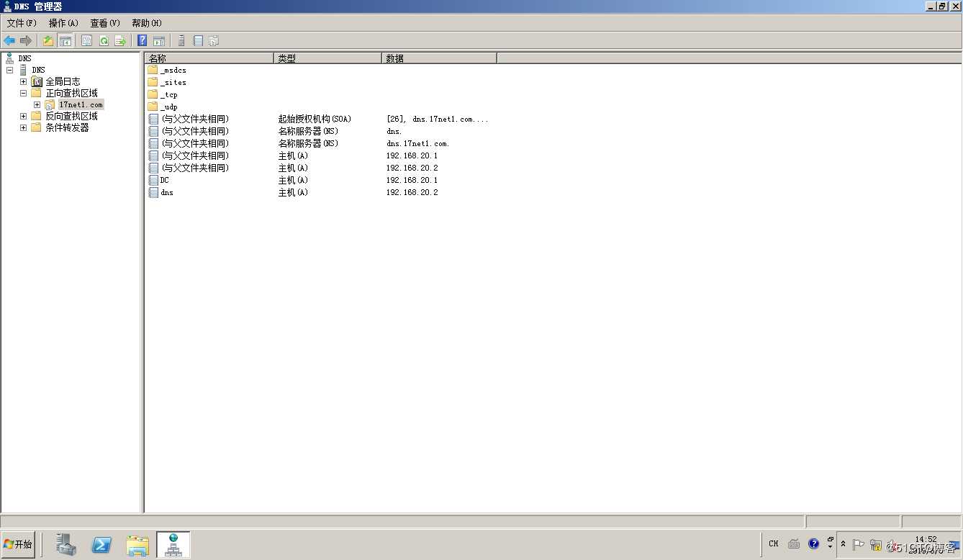Open the 文件(F) menu
The width and height of the screenshot is (963, 560).
pyautogui.click(x=22, y=23)
